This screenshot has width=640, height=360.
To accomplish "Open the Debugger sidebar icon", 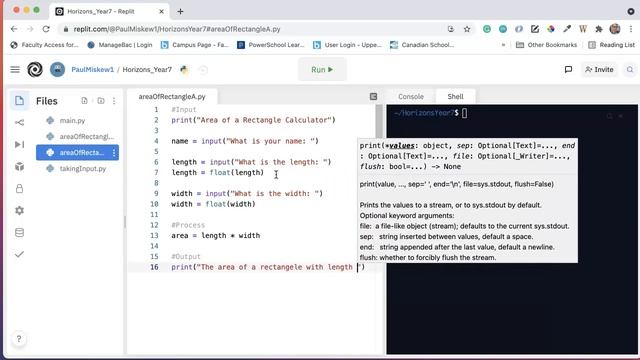I will [19, 144].
